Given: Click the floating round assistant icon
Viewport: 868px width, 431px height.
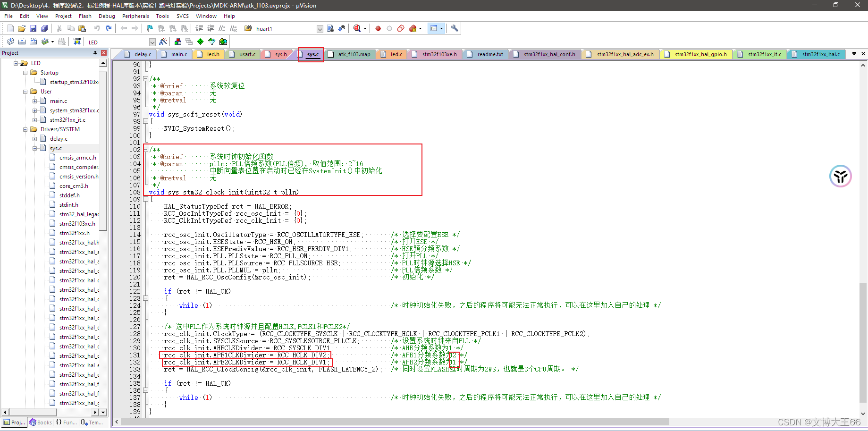Looking at the screenshot, I should tap(840, 176).
